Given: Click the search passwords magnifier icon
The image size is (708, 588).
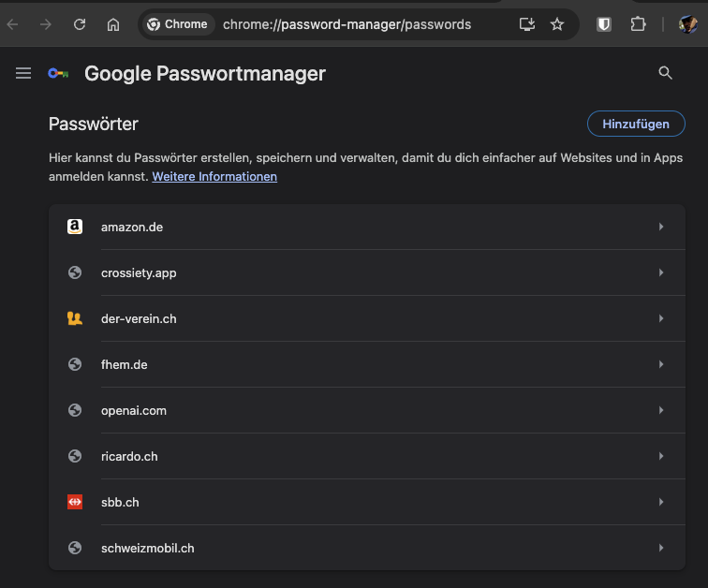Looking at the screenshot, I should pyautogui.click(x=665, y=73).
